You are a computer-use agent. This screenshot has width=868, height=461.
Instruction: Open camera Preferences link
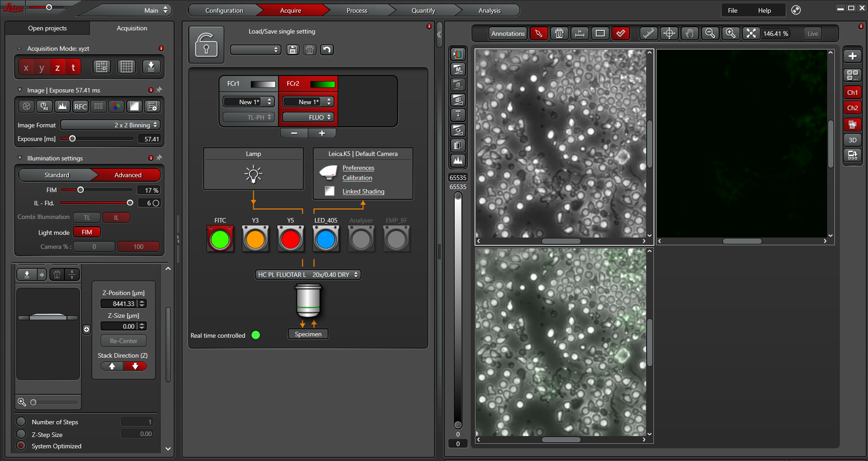tap(358, 168)
